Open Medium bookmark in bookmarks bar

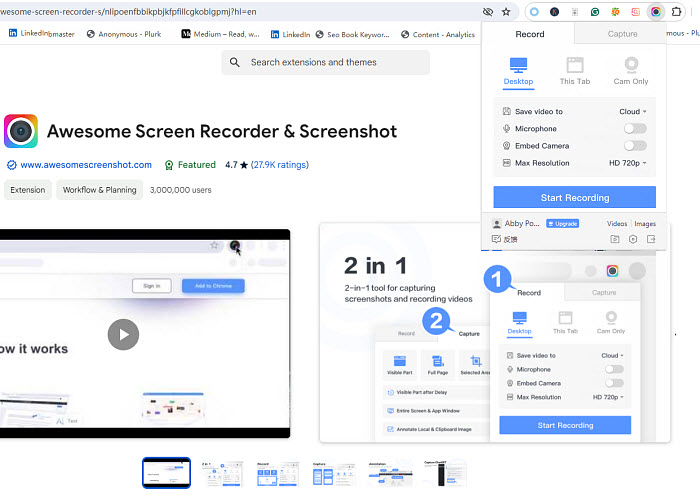point(220,34)
